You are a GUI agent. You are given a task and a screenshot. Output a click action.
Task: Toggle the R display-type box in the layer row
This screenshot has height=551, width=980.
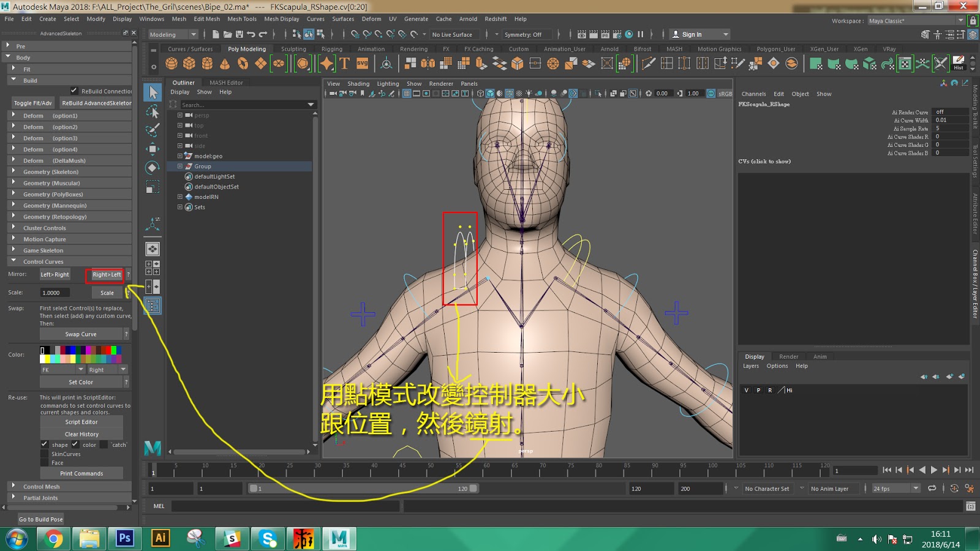[x=770, y=390]
